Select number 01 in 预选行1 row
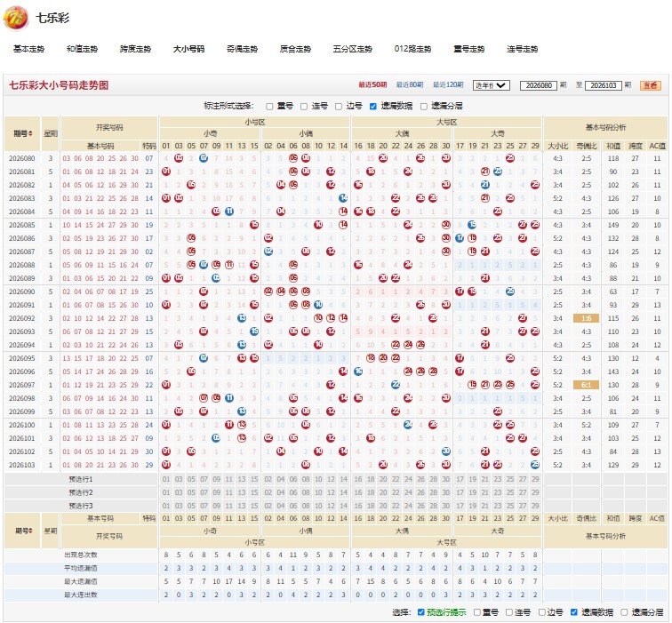The image size is (672, 623). pos(166,479)
